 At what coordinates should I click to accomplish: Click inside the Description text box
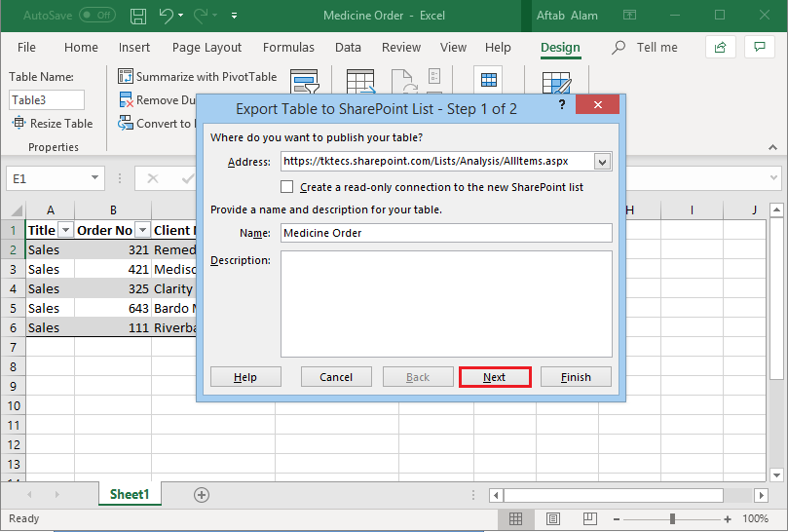pyautogui.click(x=446, y=303)
